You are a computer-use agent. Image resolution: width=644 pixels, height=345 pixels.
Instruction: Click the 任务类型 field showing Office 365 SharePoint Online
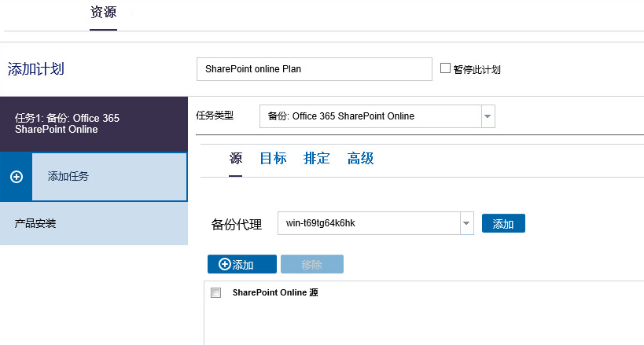370,116
